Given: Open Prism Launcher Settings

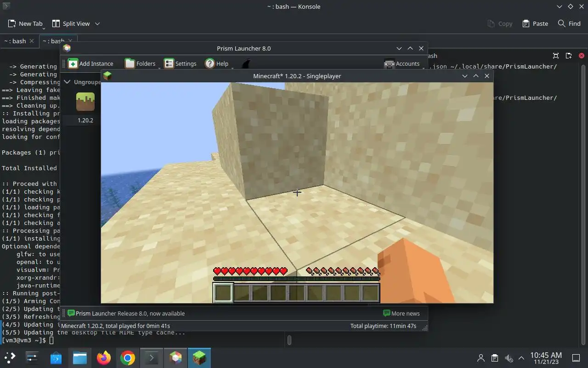Looking at the screenshot, I should coord(180,63).
